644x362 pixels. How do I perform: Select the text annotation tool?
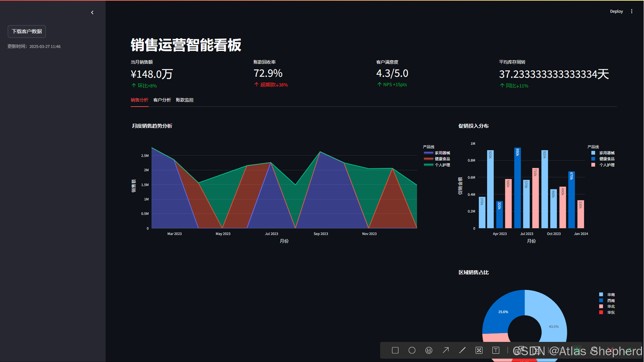pyautogui.click(x=496, y=350)
